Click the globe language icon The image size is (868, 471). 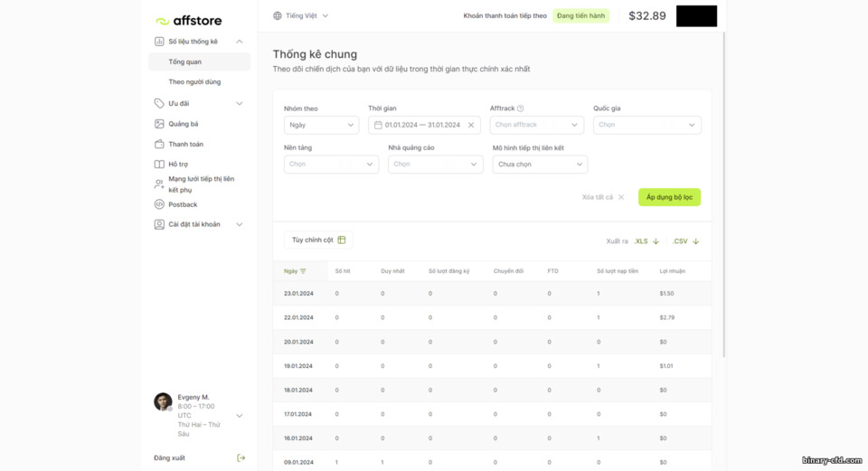(x=278, y=15)
